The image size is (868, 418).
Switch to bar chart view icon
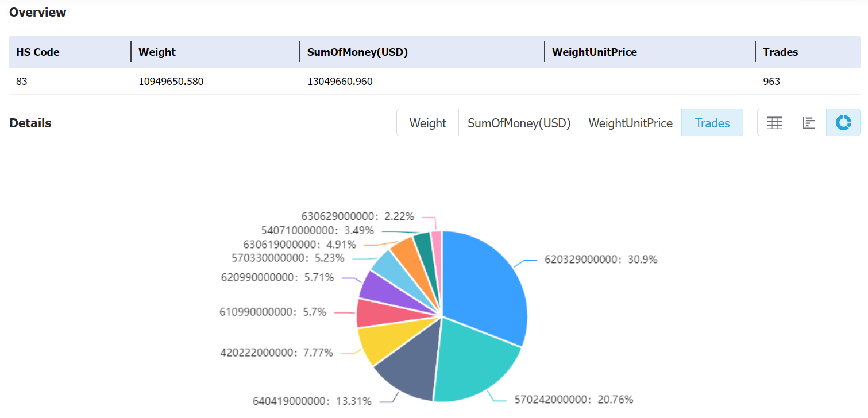809,123
